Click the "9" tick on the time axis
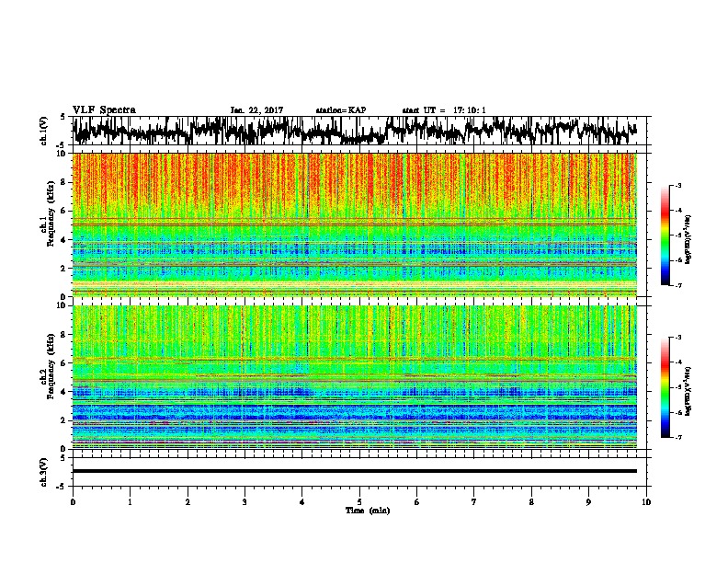Image resolution: width=728 pixels, height=563 pixels. tap(588, 502)
